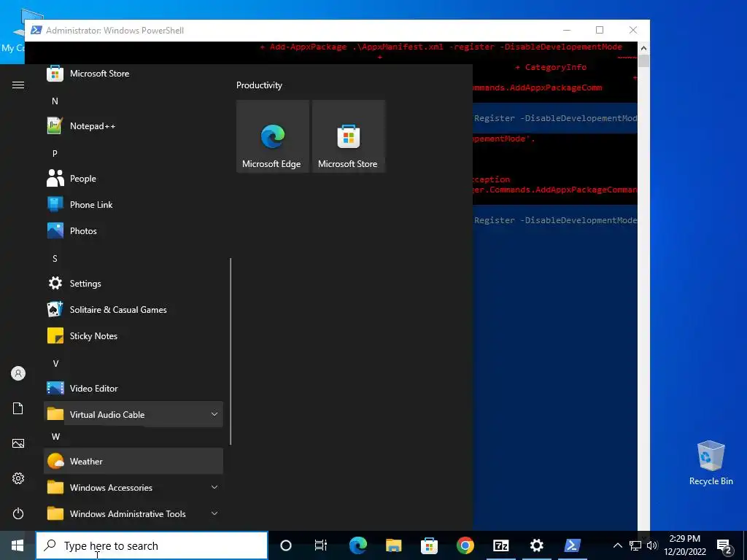Open Video Editor app
747x560 pixels.
pyautogui.click(x=133, y=388)
